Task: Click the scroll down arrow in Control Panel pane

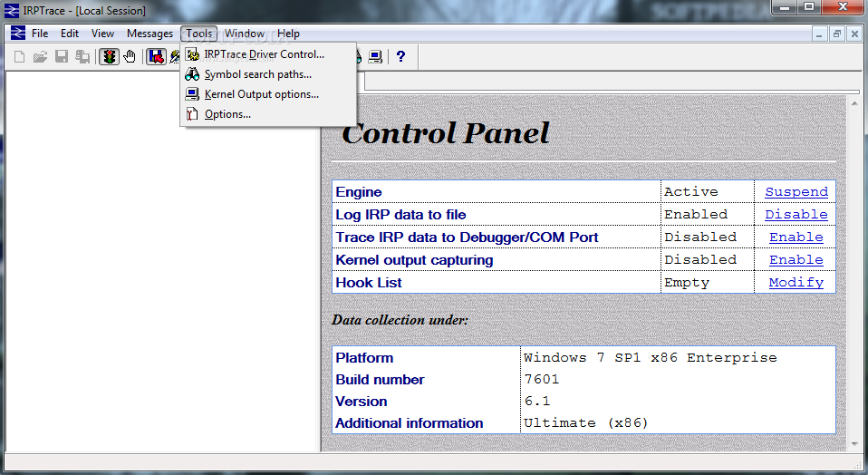Action: point(854,444)
